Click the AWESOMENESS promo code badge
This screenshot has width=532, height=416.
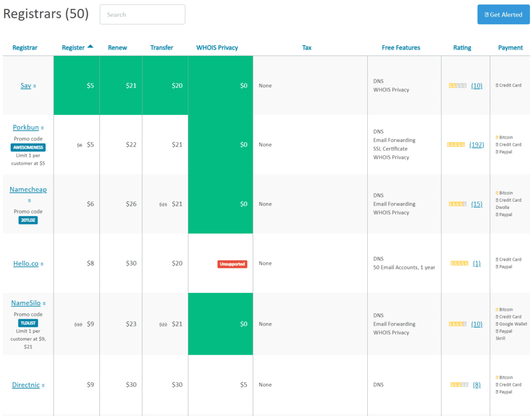28,147
